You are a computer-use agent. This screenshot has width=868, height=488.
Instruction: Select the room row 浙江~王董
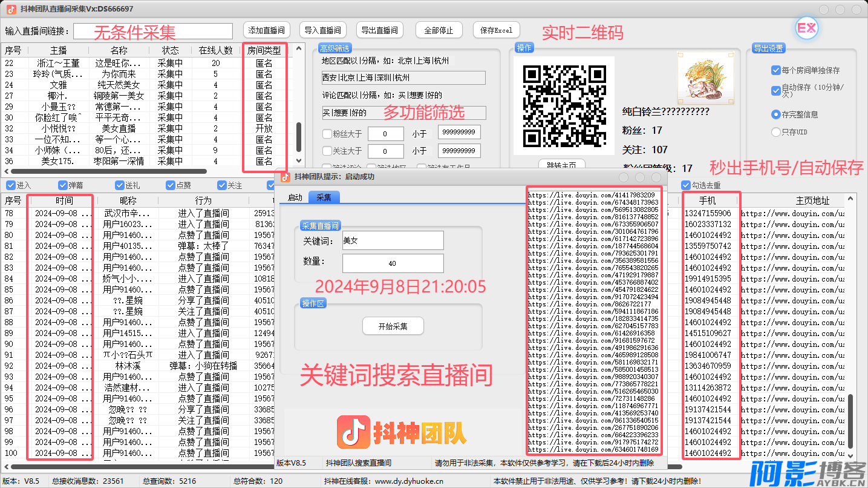[147, 63]
